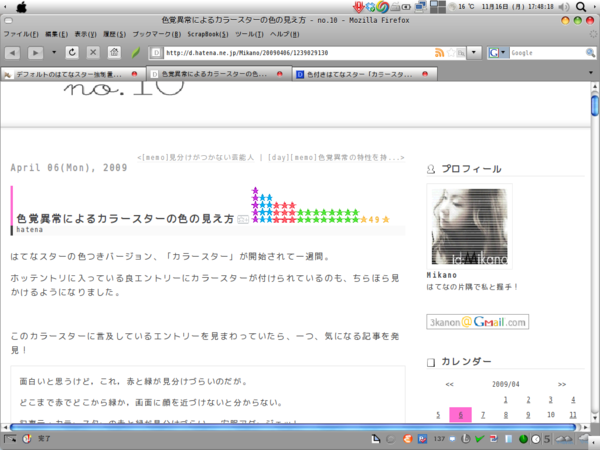
Task: Open the Mikano profile photo
Action: click(x=470, y=227)
